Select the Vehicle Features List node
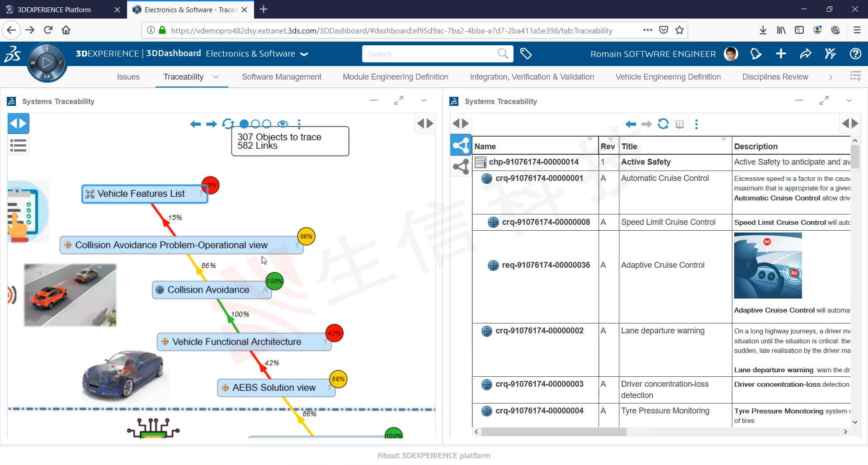The width and height of the screenshot is (868, 465). [x=145, y=194]
